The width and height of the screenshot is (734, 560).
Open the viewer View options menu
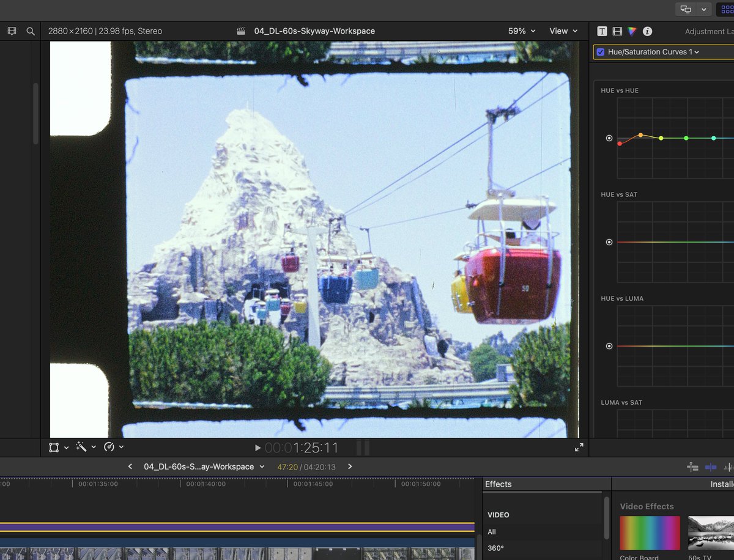tap(563, 31)
